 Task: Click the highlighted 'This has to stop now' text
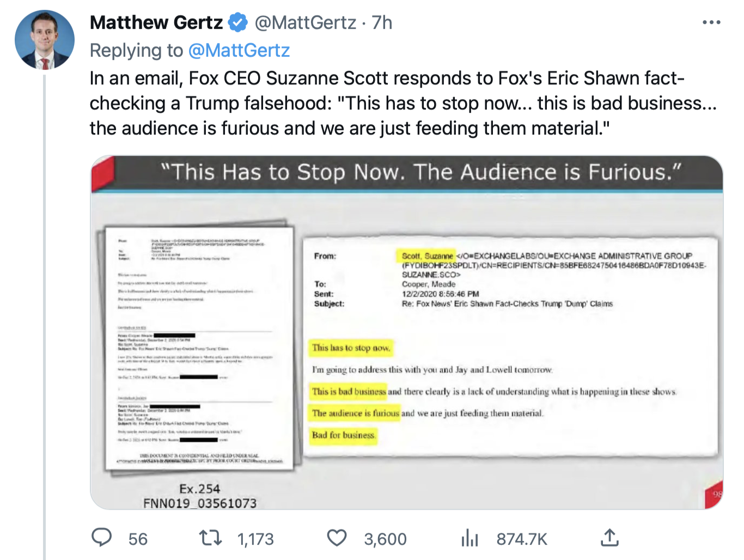click(351, 348)
